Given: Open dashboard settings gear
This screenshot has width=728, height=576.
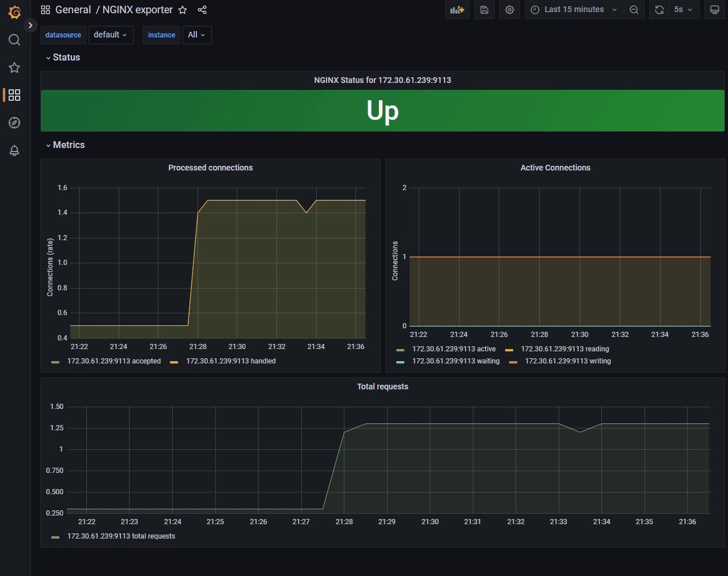Looking at the screenshot, I should coord(510,10).
